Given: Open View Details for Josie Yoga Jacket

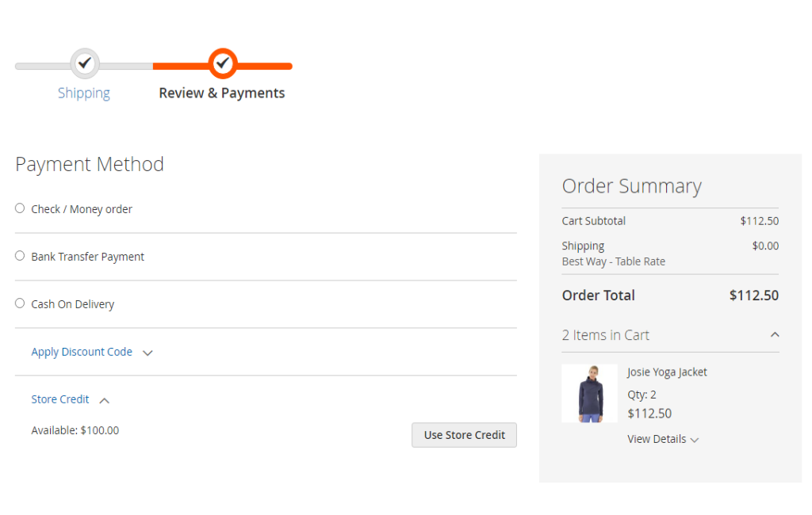Looking at the screenshot, I should click(x=657, y=440).
